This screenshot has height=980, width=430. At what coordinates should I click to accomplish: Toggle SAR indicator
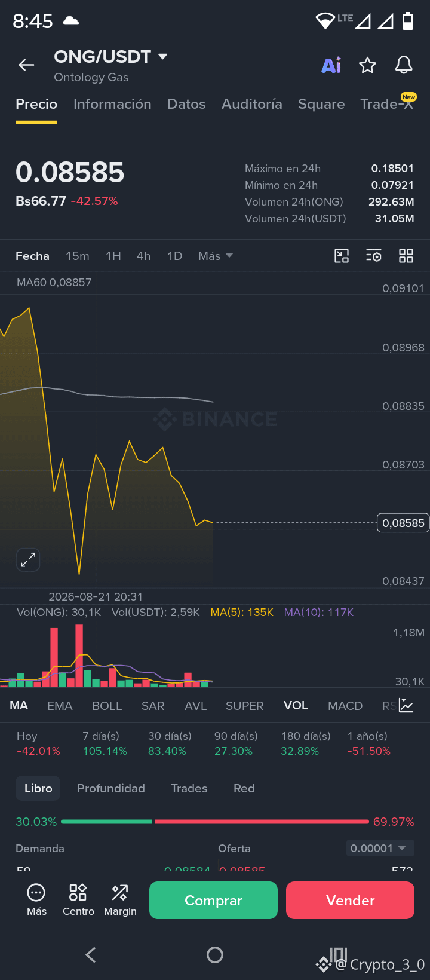pyautogui.click(x=153, y=706)
